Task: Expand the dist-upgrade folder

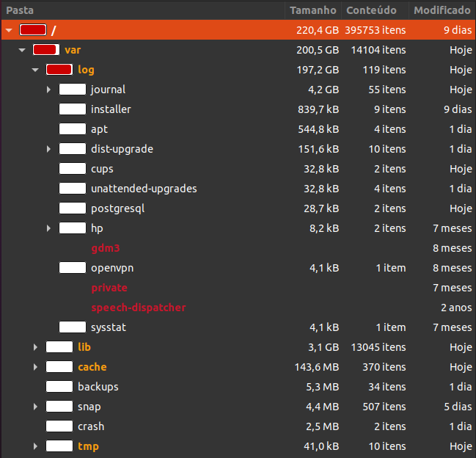Action: click(x=48, y=149)
